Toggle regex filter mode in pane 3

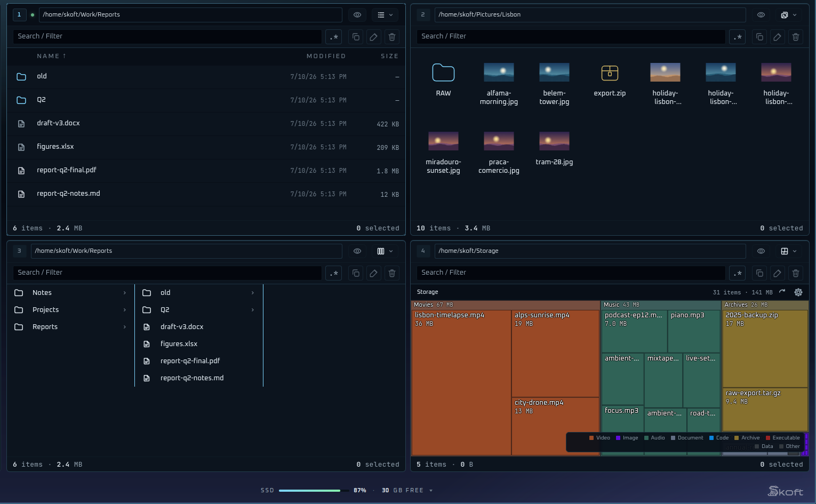pos(334,273)
